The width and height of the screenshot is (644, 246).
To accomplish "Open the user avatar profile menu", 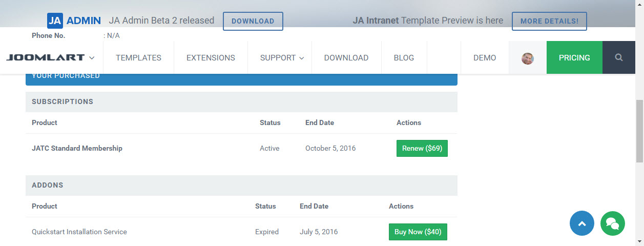I will (x=528, y=58).
